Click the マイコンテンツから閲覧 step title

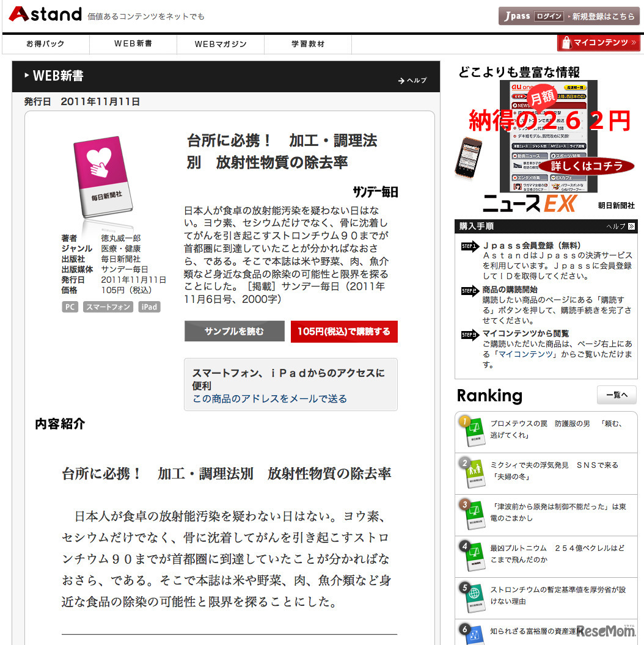pyautogui.click(x=525, y=333)
